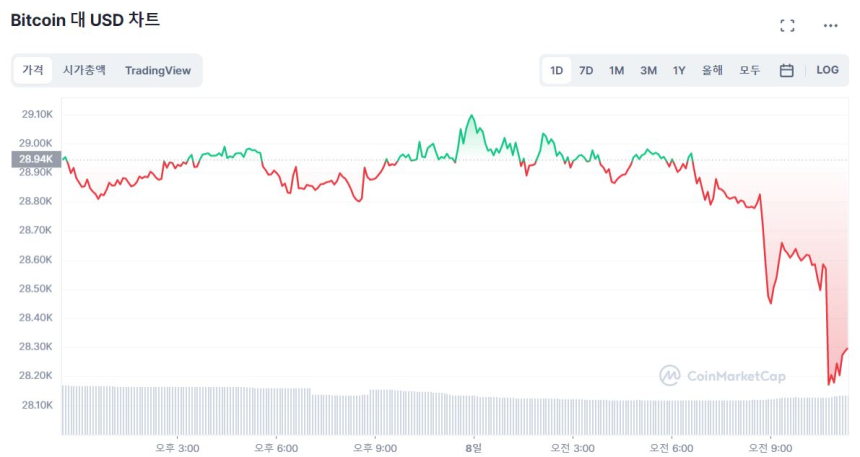Click the CoinMarketCap watermark logo
Screen dimensions: 860x457
pos(722,376)
